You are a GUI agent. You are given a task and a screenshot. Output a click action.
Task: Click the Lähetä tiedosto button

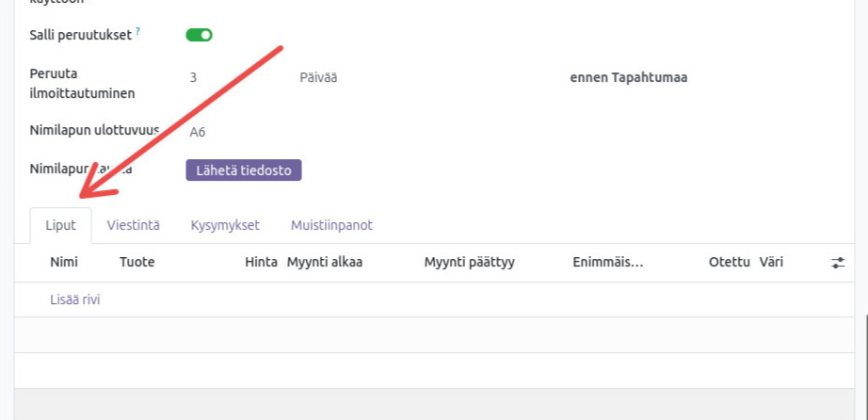pyautogui.click(x=244, y=170)
